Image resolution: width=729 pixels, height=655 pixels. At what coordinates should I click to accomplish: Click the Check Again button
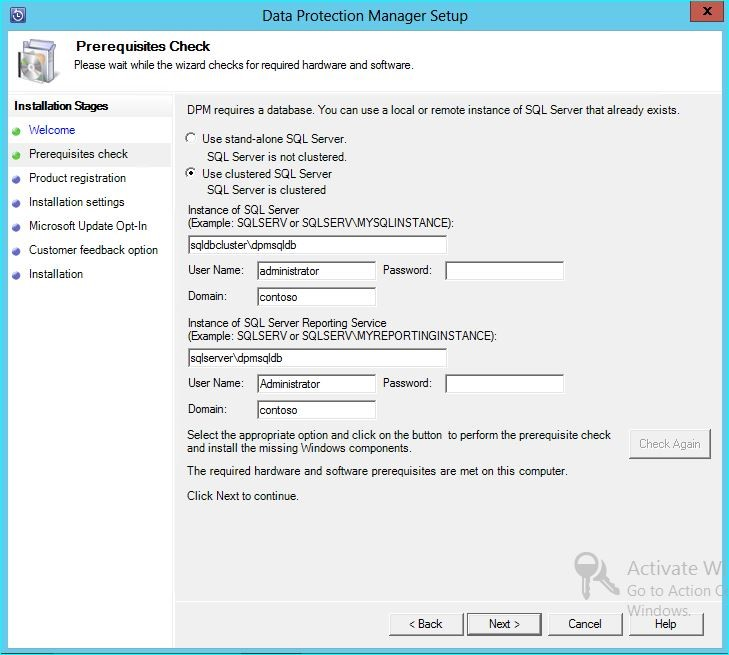pos(669,444)
